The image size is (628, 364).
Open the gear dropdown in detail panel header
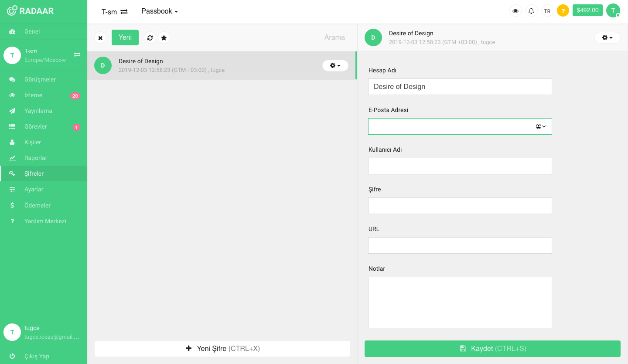point(607,38)
